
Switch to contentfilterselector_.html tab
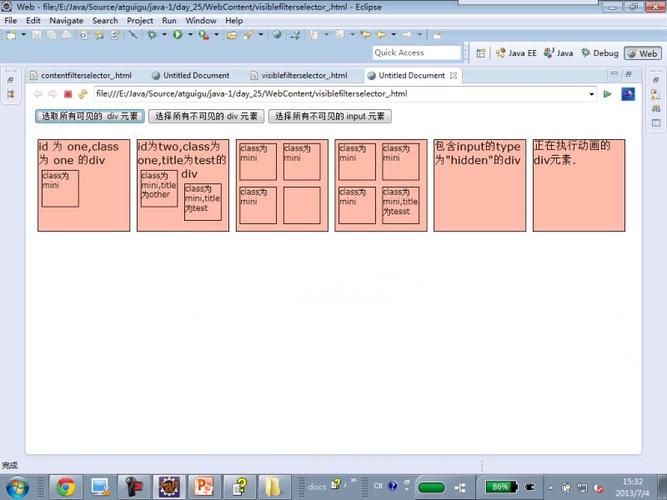pos(84,75)
